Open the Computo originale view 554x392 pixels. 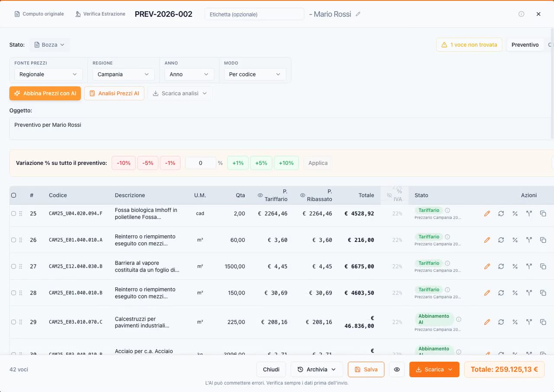click(39, 14)
